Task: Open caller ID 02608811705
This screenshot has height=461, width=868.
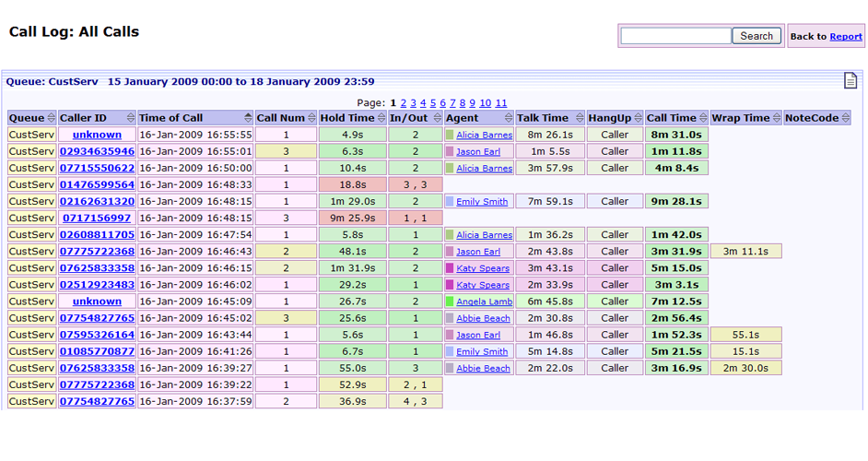Action: [97, 234]
